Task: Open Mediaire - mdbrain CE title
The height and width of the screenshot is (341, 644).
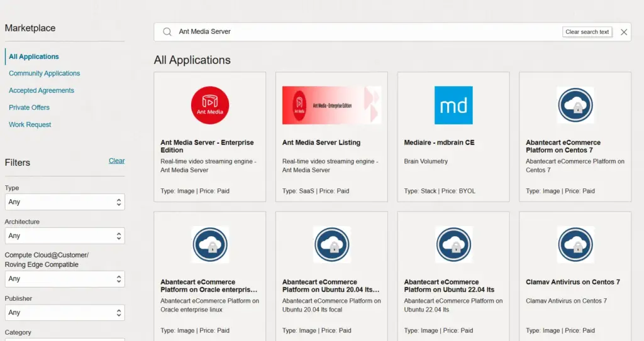Action: [x=439, y=143]
